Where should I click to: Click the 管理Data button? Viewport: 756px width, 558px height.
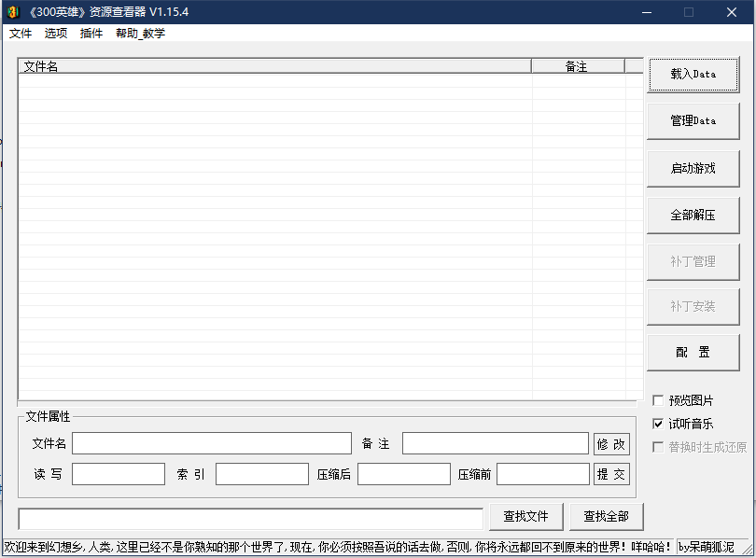coord(693,121)
